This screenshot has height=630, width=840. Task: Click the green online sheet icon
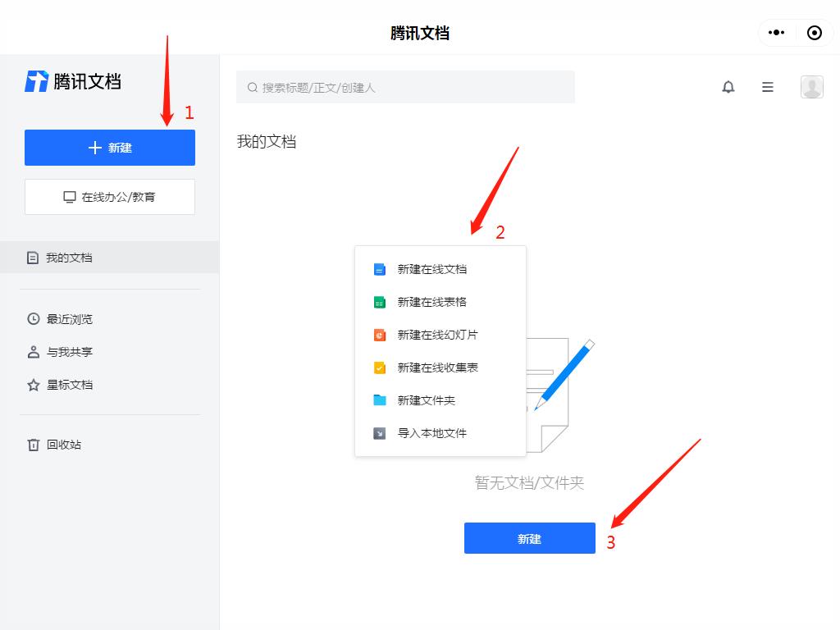tap(379, 302)
